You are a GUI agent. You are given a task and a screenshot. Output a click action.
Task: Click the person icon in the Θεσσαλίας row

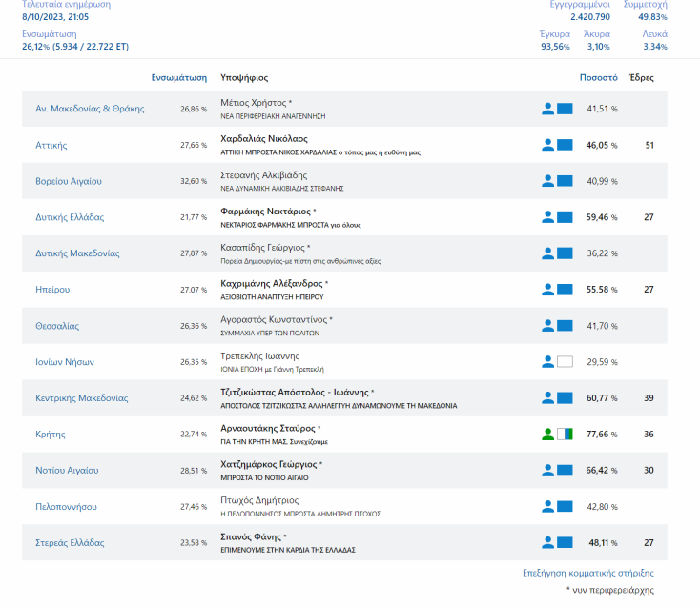pos(547,326)
